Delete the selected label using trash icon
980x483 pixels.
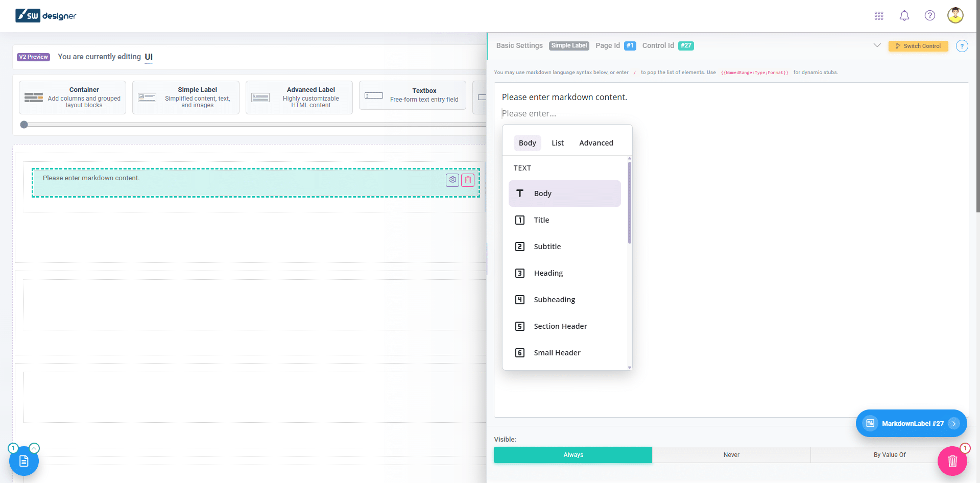tap(468, 180)
